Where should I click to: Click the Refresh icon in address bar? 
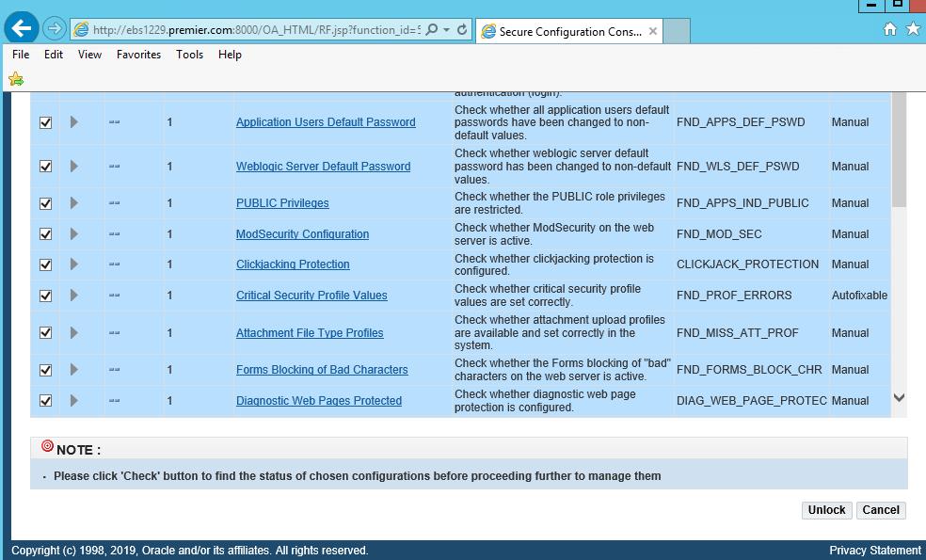point(462,30)
